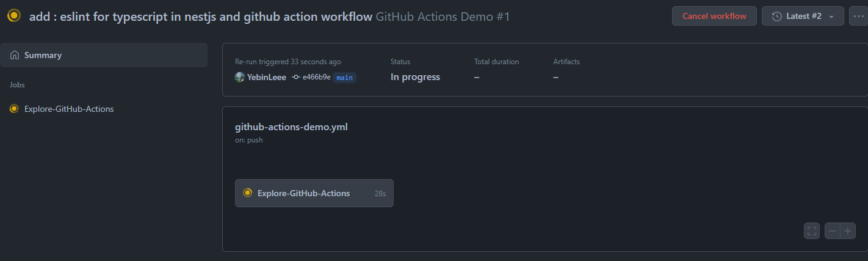Open the Latest #2 attempts dropdown
Screen dimensions: 868x261
(x=803, y=16)
